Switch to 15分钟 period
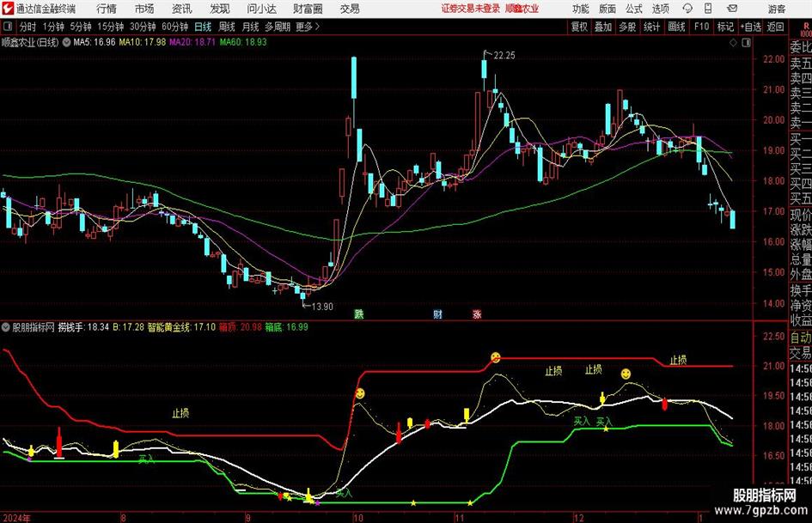Image resolution: width=812 pixels, height=523 pixels. coord(111,27)
